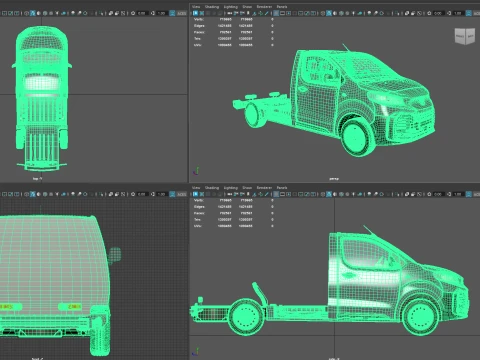
Task: Click smooth shade icon in top viewport toolbar
Action: pyautogui.click(x=32, y=13)
